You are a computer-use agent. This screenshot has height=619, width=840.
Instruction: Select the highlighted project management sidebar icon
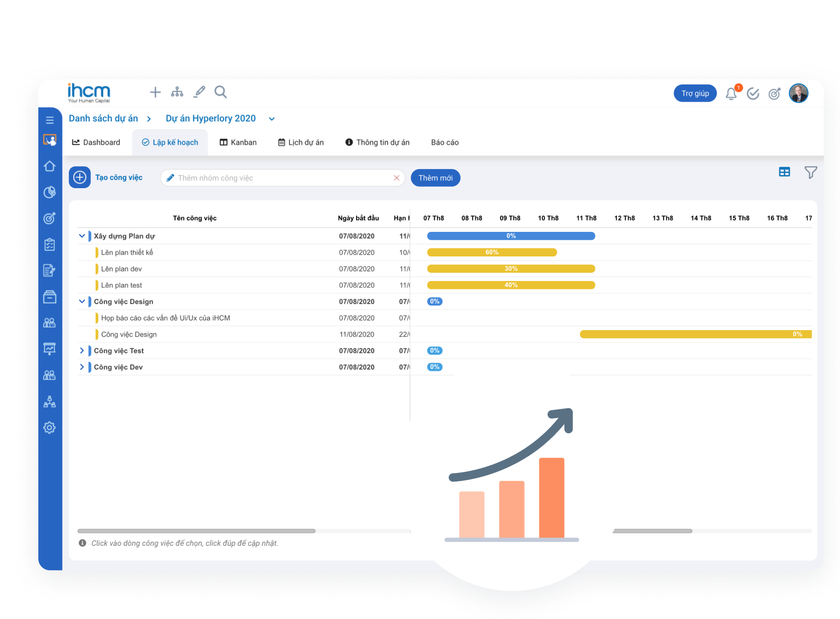(x=50, y=140)
